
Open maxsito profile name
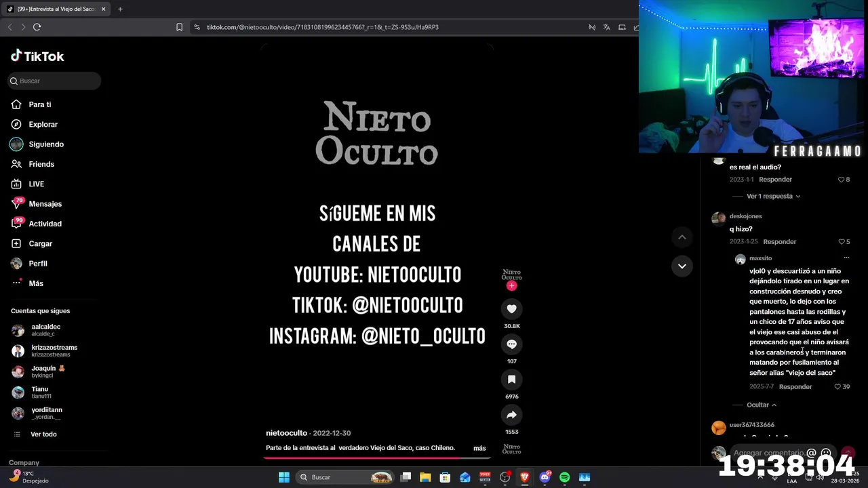[x=760, y=258]
